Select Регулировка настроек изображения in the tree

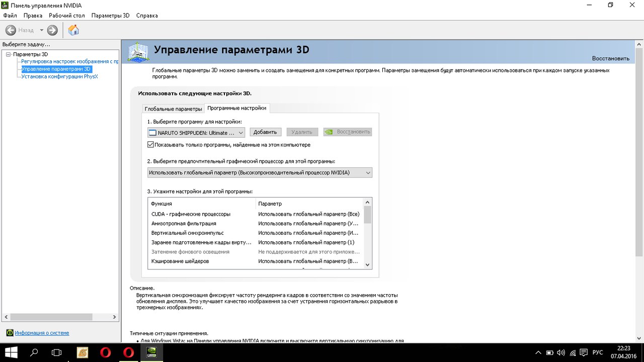69,61
